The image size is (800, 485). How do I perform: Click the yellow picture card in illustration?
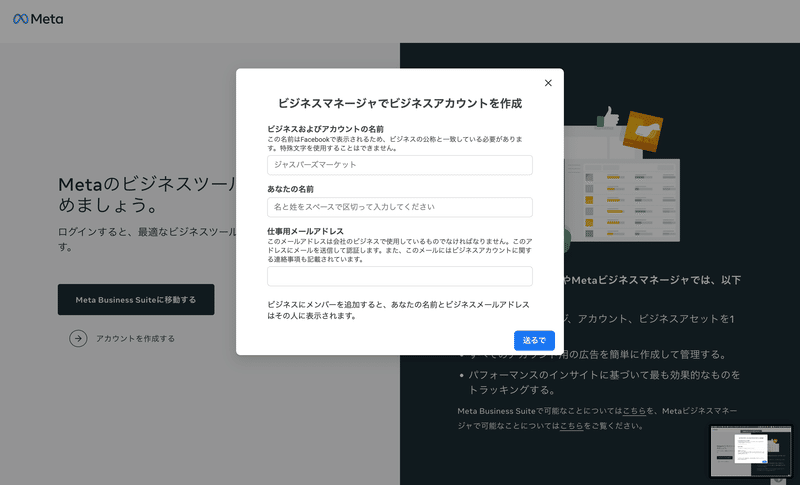pyautogui.click(x=643, y=131)
